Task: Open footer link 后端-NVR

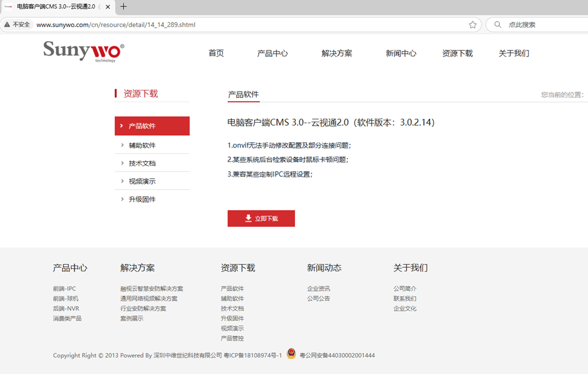Action: [x=66, y=308]
